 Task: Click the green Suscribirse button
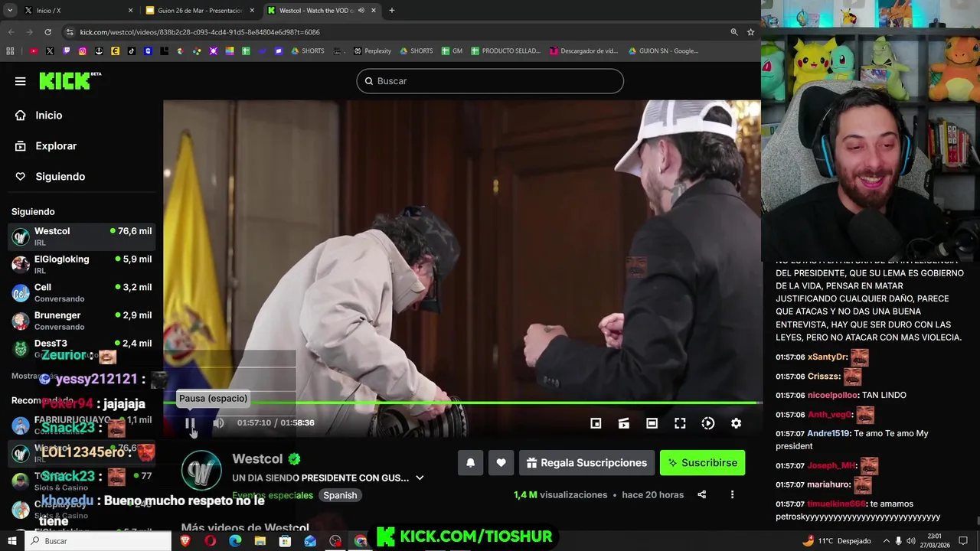click(x=702, y=463)
